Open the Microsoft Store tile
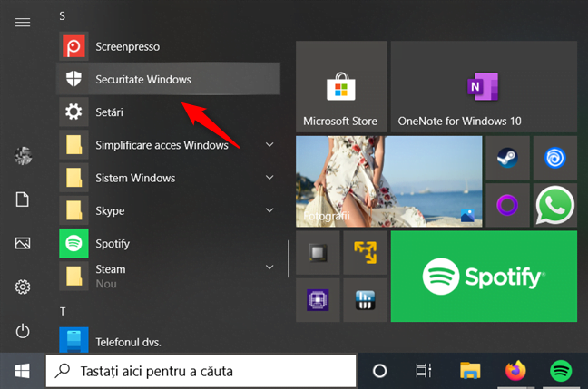588x389 pixels. pyautogui.click(x=341, y=86)
